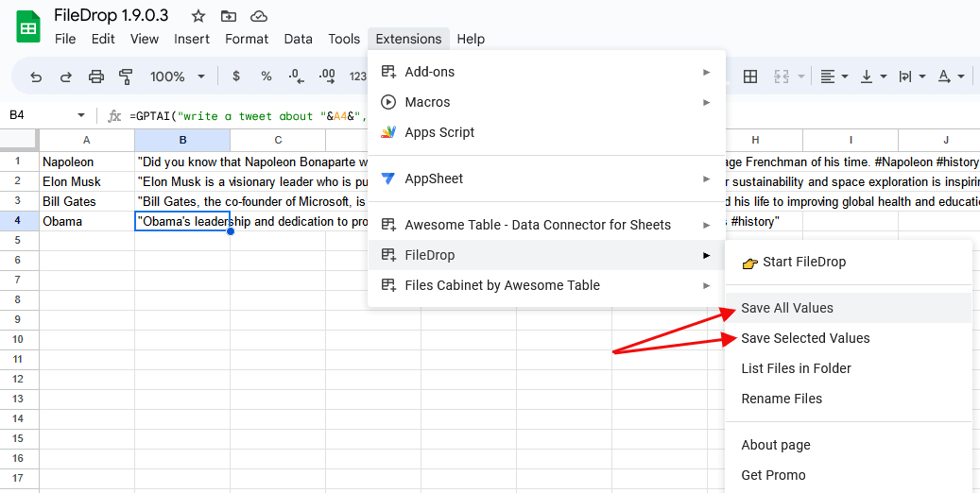
Task: Select row 10 header
Action: pos(19,339)
